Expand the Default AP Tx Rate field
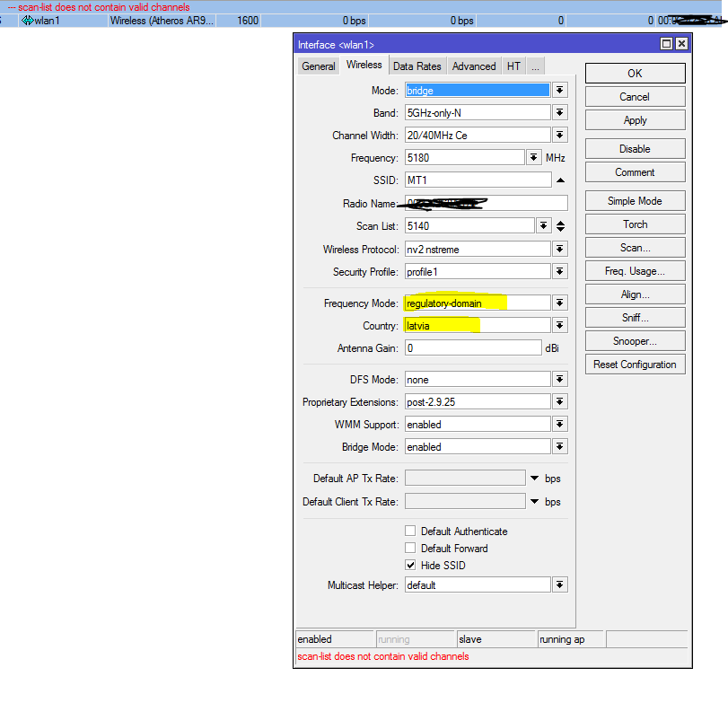Viewport: 728px width, 703px height. click(x=535, y=478)
